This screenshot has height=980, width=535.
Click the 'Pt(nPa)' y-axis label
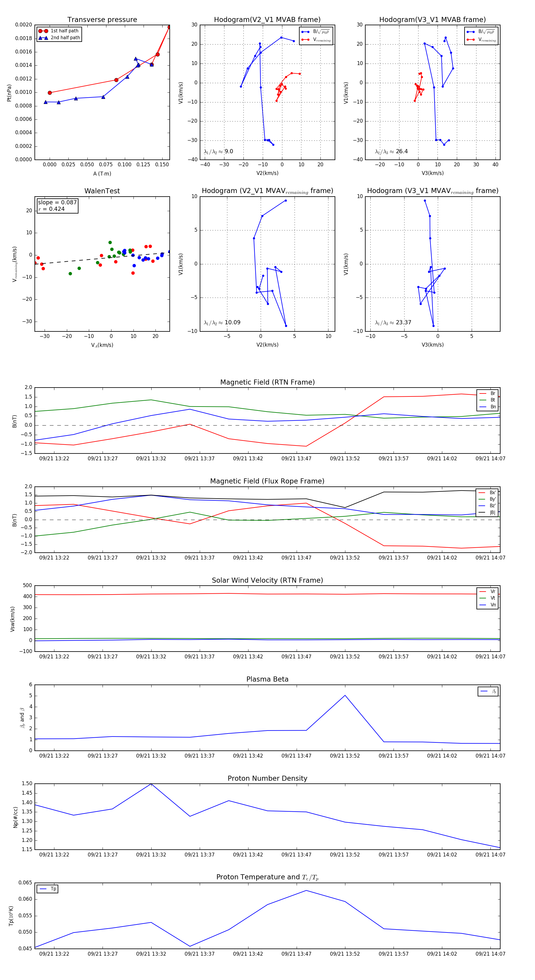(9, 92)
